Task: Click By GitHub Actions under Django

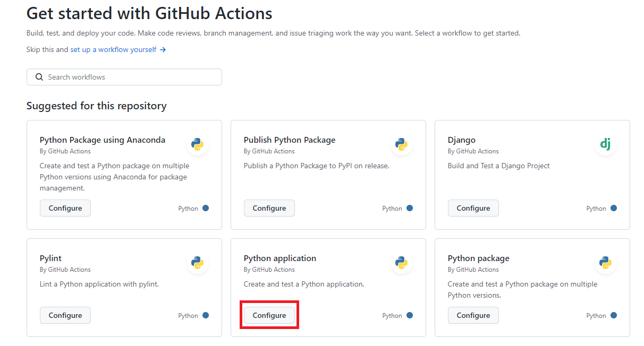Action: 473,151
